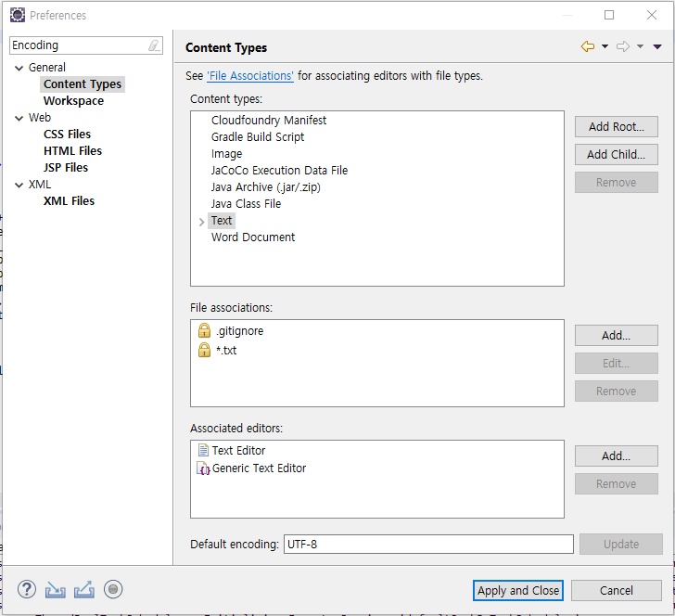This screenshot has width=675, height=616.
Task: Click Add... button for file associations
Action: tap(617, 336)
